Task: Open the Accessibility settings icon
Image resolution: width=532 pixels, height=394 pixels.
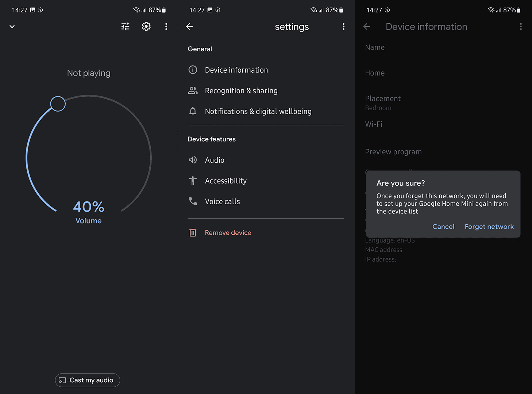Action: [193, 181]
